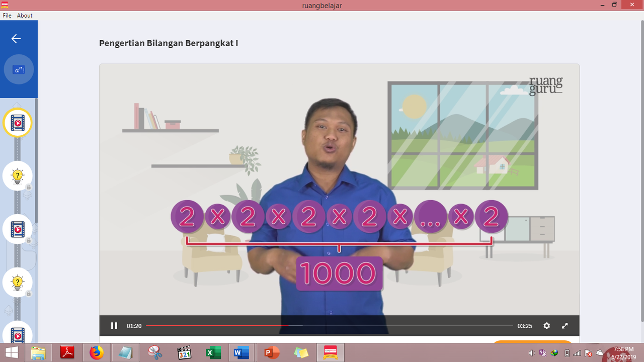
Task: Open the File menu
Action: [7, 15]
